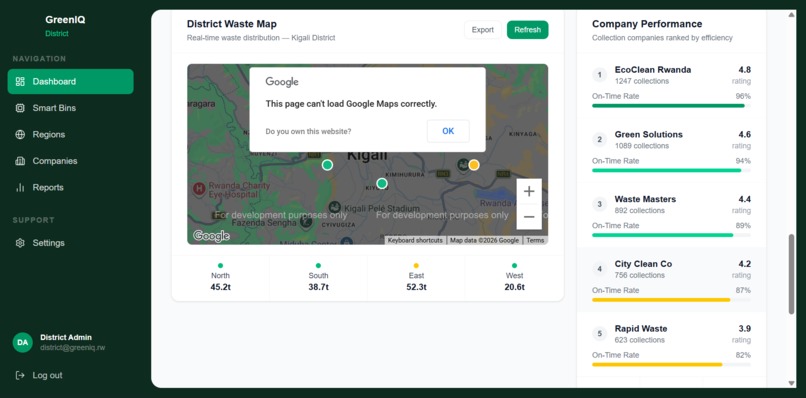Click district@greeniq.rw email text

[72, 348]
